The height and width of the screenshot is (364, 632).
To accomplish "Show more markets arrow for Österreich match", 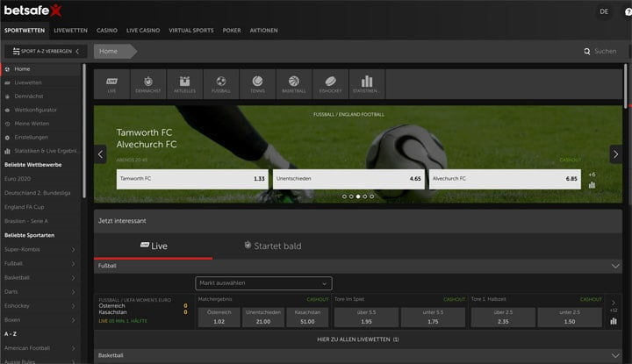I will 614,303.
